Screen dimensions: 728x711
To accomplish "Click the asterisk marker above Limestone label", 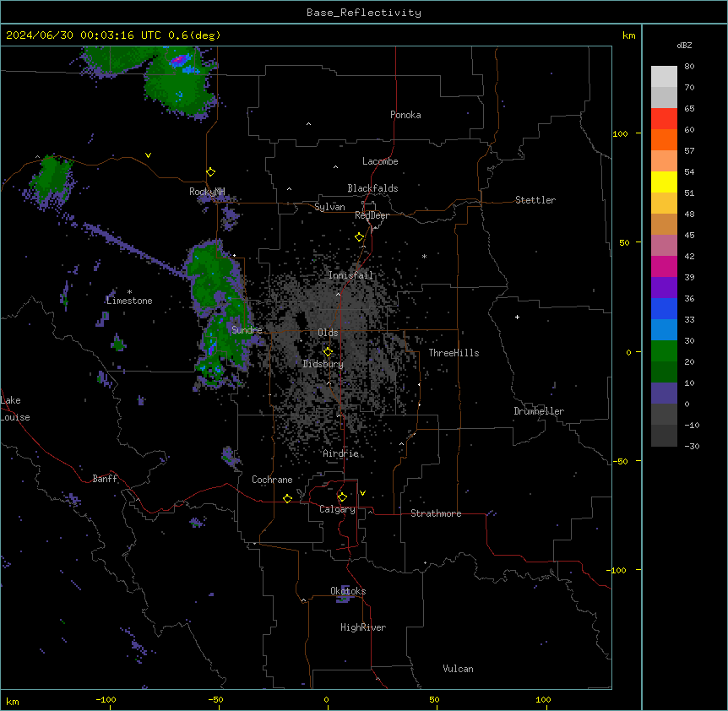I will point(129,292).
